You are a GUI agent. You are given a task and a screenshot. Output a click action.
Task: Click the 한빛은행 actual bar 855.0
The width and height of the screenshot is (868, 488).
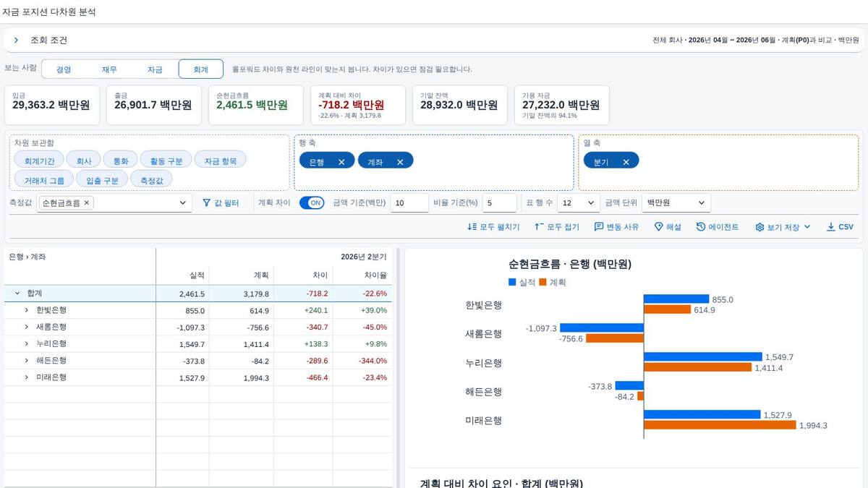click(x=676, y=299)
